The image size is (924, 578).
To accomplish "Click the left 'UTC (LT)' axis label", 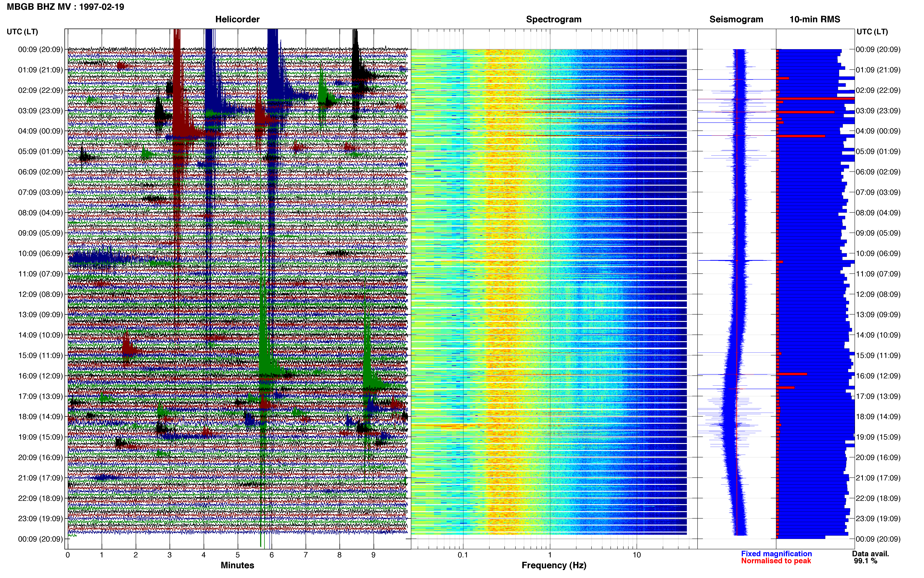I will pos(22,32).
